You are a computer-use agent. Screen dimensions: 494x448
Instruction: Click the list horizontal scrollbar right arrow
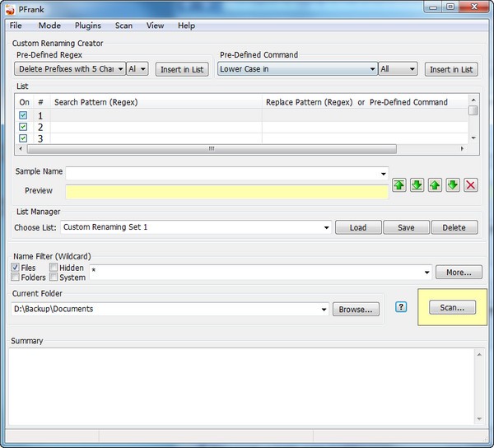click(x=462, y=149)
